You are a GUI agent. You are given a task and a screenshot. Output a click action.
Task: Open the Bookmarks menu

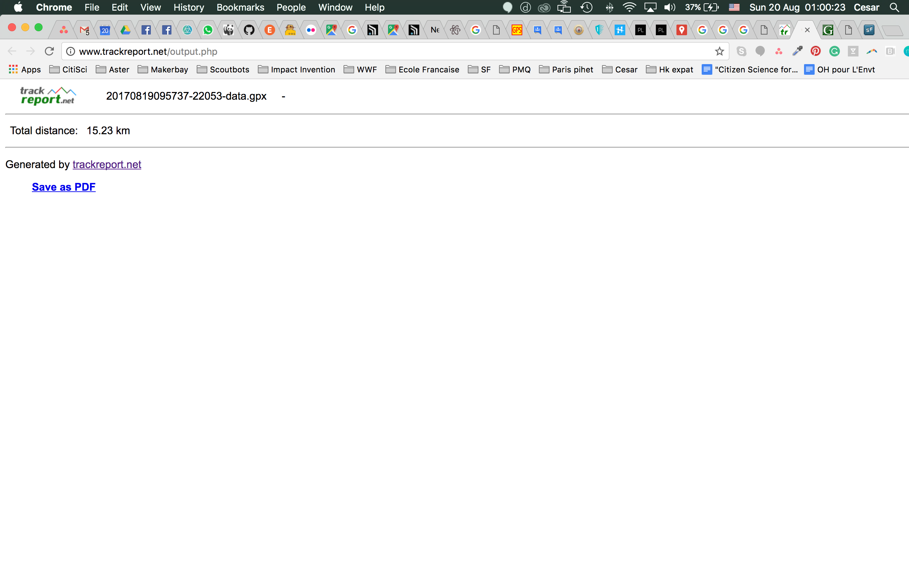240,7
